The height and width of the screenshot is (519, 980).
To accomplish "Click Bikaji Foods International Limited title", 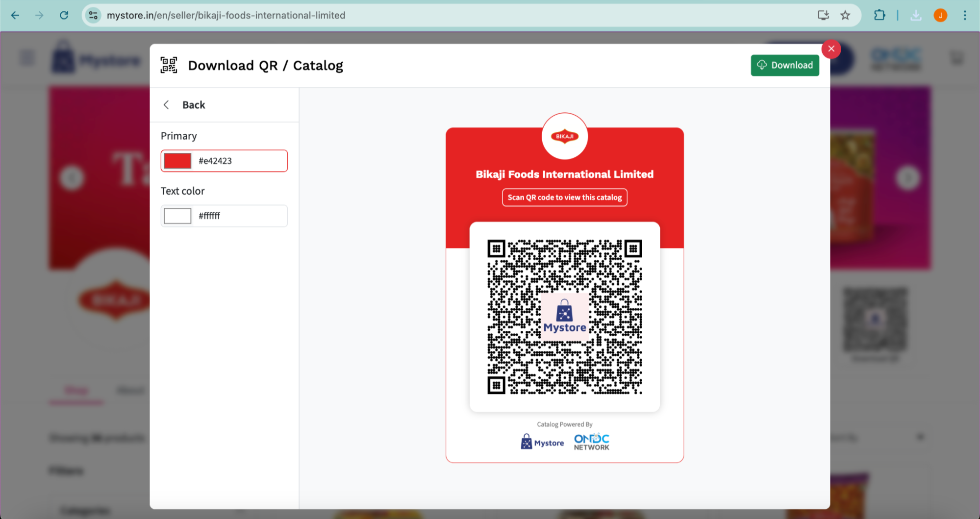I will pos(564,174).
